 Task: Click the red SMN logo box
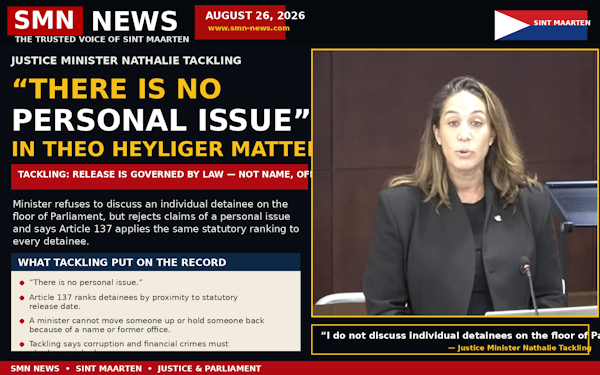click(45, 21)
